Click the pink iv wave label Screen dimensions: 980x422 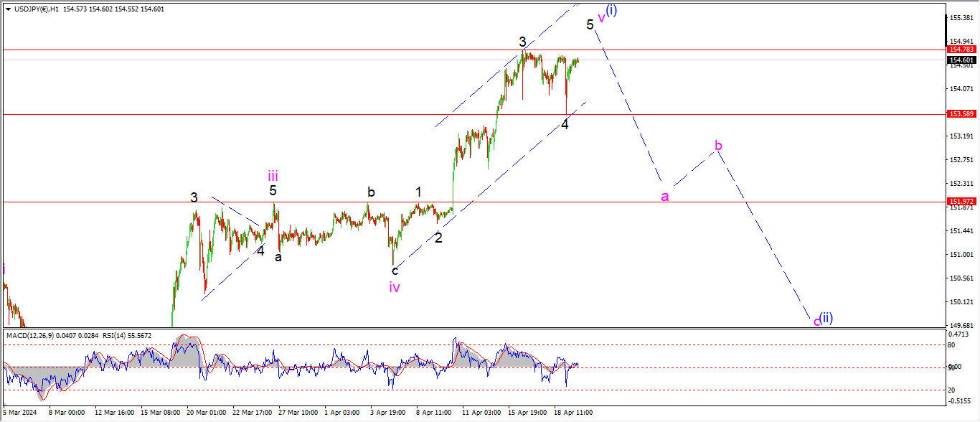395,287
